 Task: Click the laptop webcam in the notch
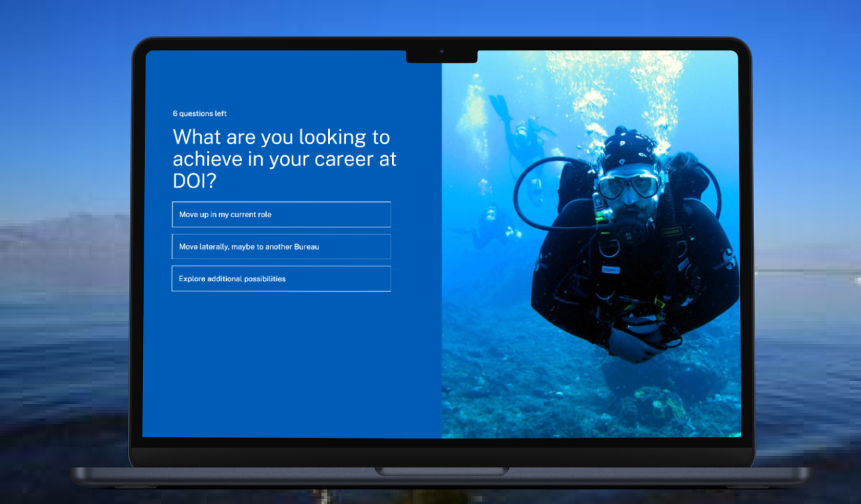(442, 51)
